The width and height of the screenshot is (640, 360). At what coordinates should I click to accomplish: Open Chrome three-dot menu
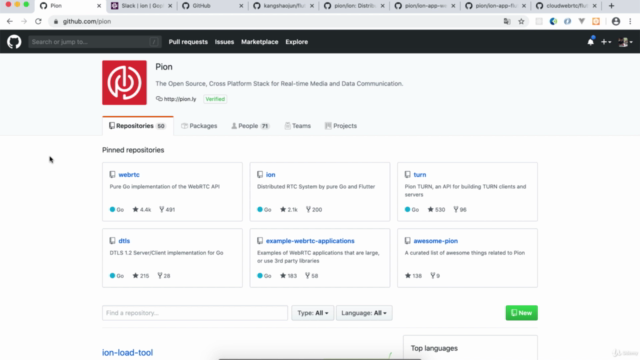[x=630, y=21]
